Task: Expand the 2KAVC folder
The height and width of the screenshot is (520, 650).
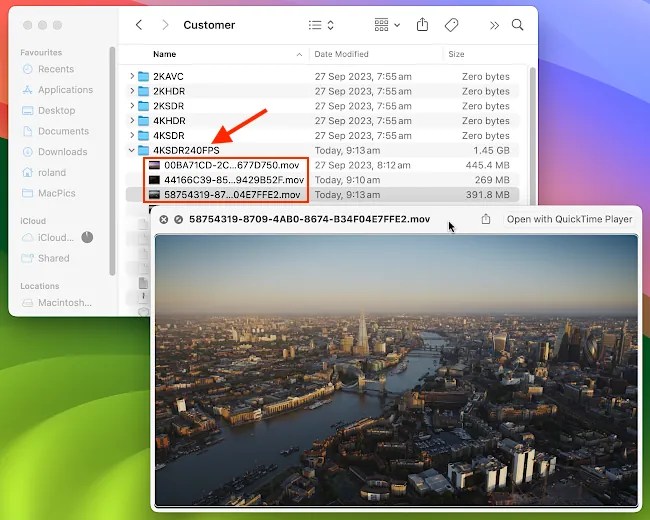Action: pos(132,77)
